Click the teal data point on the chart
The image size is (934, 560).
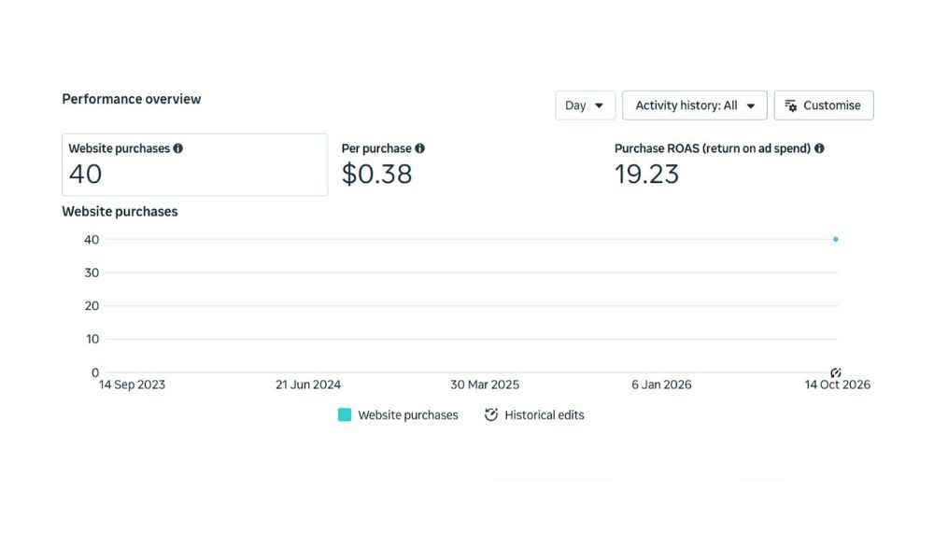coord(836,239)
